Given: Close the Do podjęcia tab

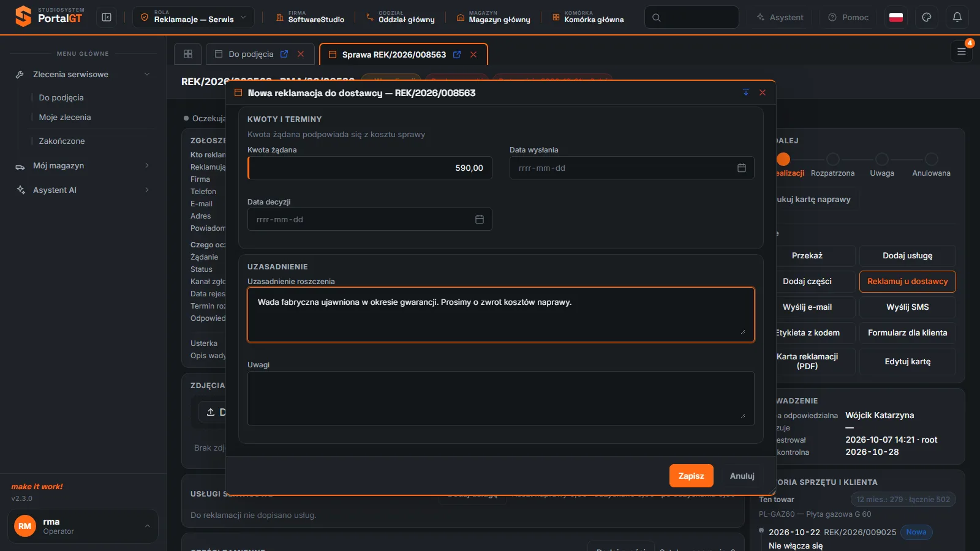Looking at the screenshot, I should click(301, 54).
